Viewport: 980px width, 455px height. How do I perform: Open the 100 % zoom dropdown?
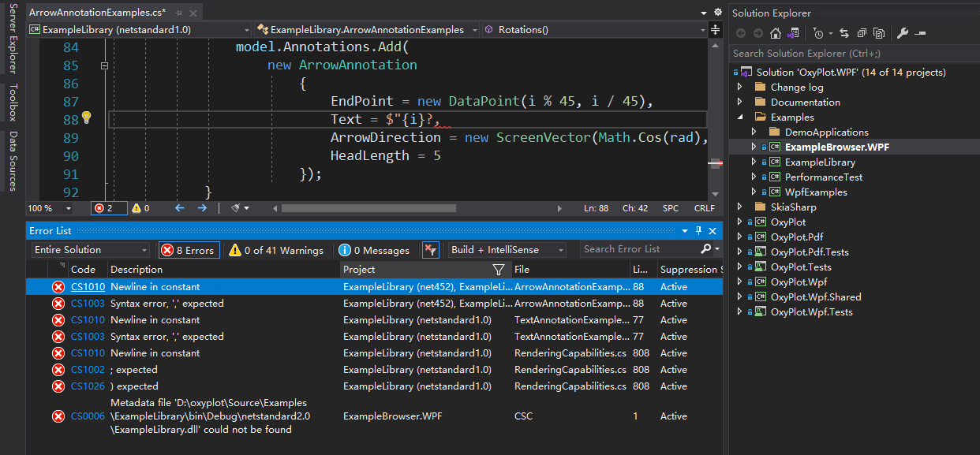pos(50,208)
